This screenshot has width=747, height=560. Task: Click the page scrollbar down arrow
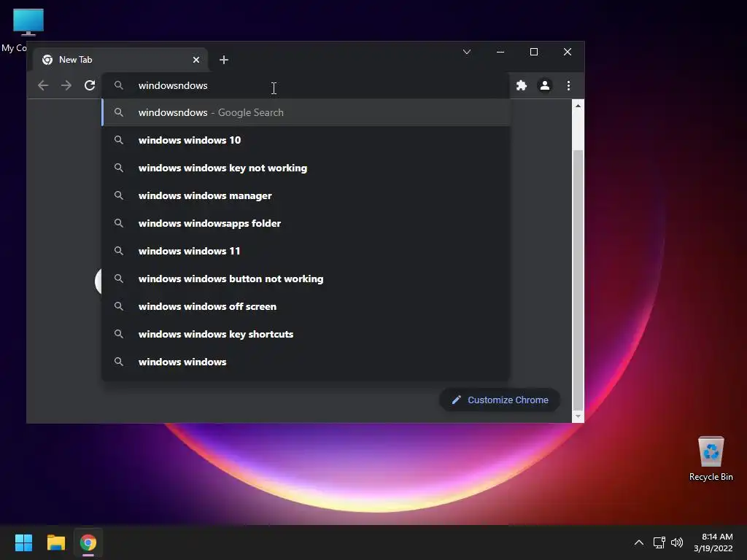coord(578,416)
